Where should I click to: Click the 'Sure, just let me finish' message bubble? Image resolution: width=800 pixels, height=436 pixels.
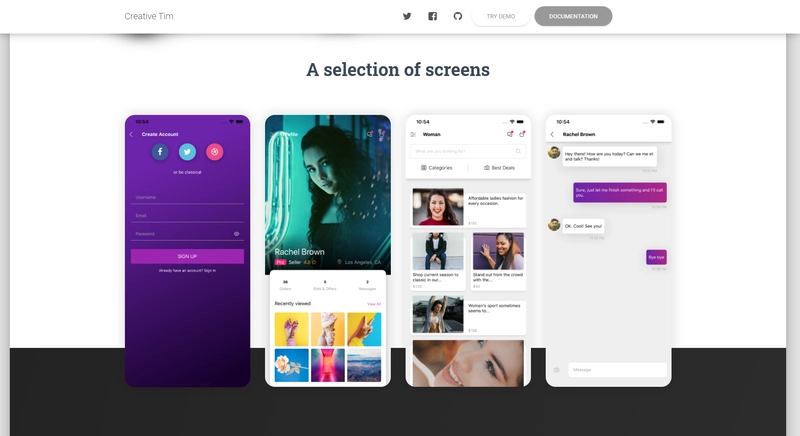[620, 192]
